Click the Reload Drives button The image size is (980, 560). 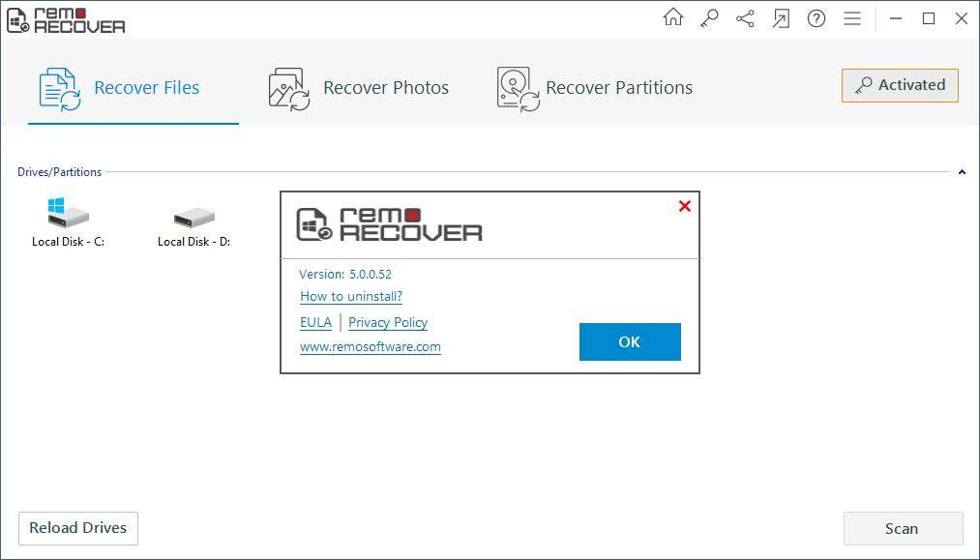[77, 528]
